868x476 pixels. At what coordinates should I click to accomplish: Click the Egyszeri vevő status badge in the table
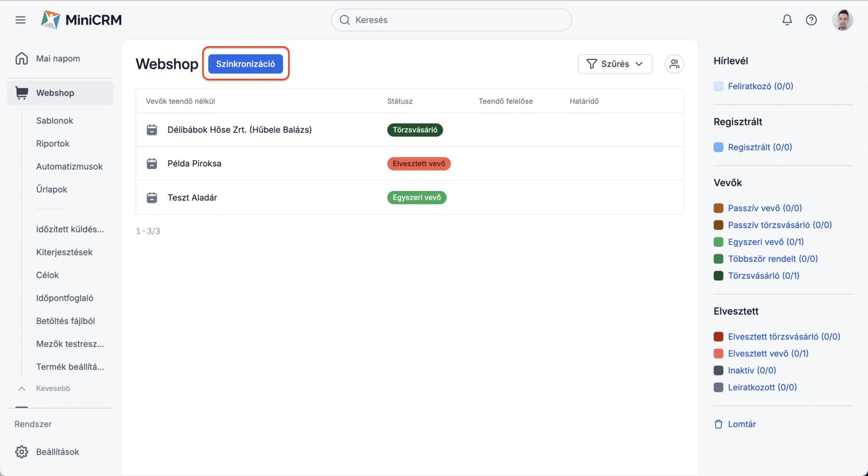[417, 198]
